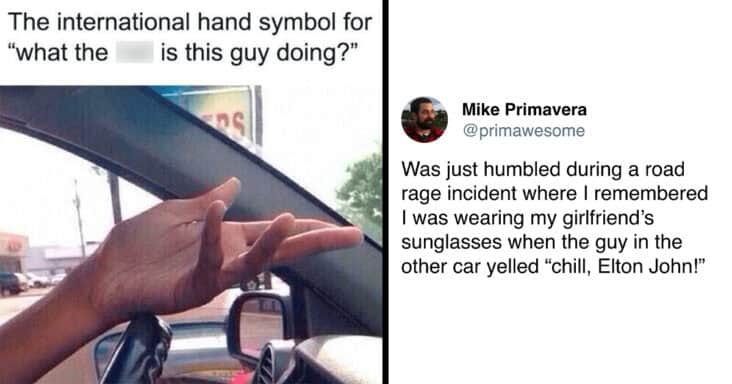Click the utility pole in the background
732x384 pixels.
coord(79,219)
